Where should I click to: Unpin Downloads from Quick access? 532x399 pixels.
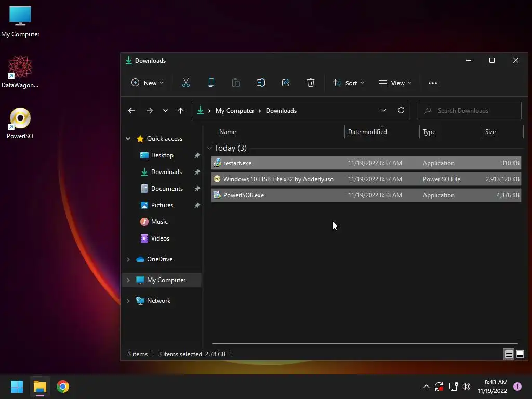coord(197,172)
